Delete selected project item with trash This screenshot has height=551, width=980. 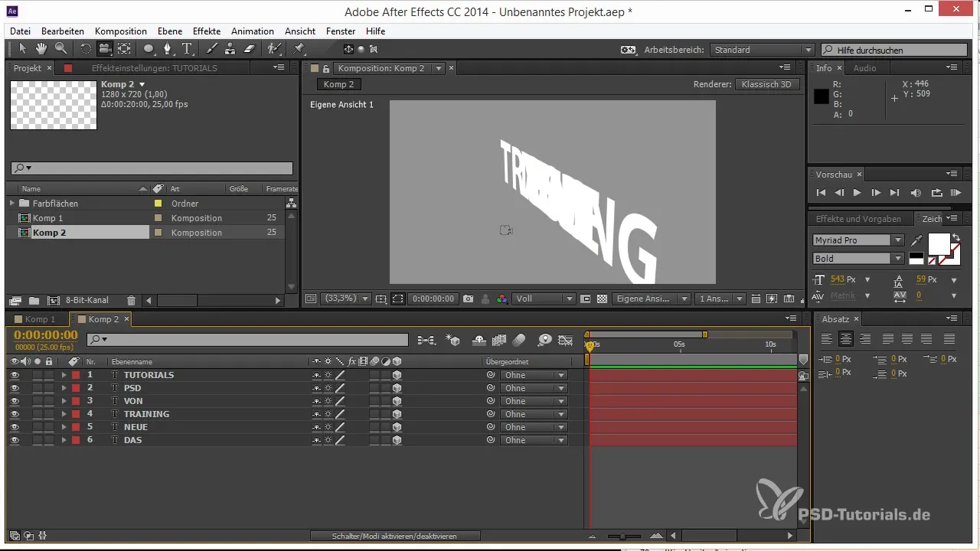pyautogui.click(x=131, y=301)
